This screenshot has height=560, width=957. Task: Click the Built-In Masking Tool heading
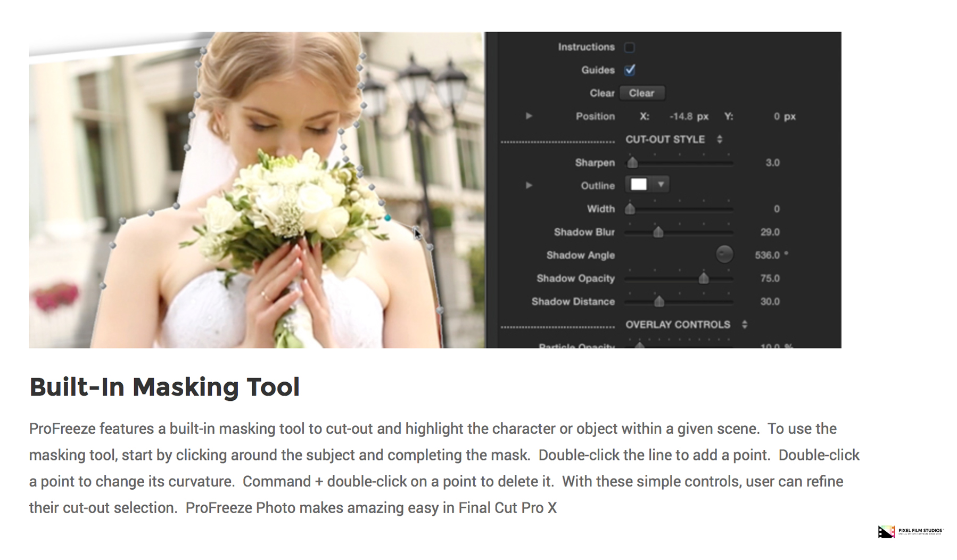click(x=164, y=387)
